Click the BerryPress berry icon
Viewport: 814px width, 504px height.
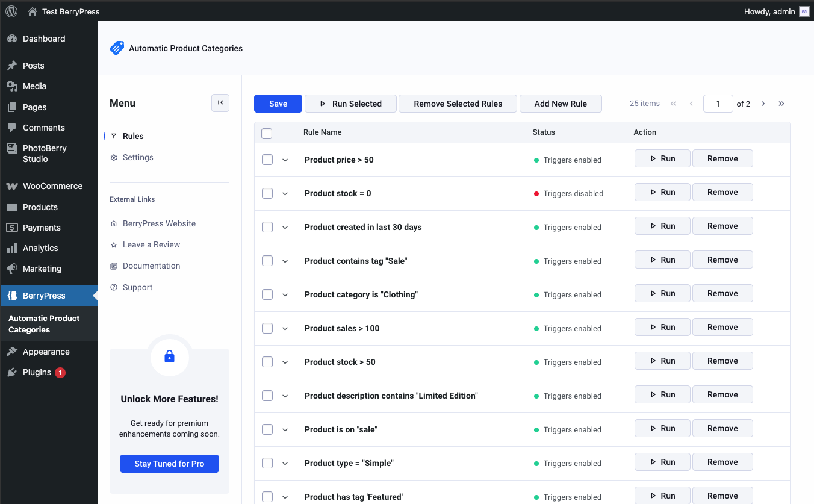pos(12,296)
